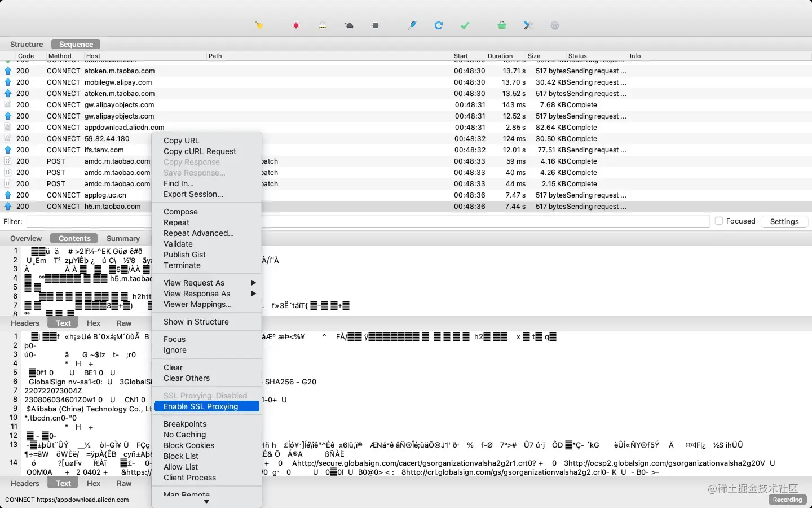Viewport: 812px width, 508px height.
Task: Select the appdownload.alicdn.com host row
Action: click(406, 128)
